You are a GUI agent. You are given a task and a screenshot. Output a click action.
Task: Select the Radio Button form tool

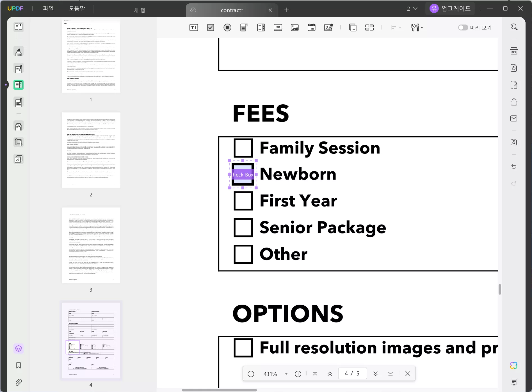[x=227, y=27]
